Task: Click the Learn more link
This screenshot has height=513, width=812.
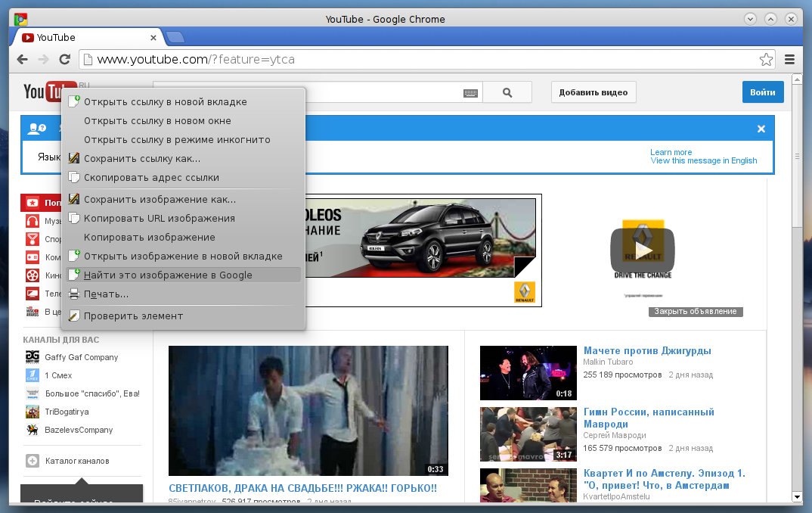Action: pos(671,151)
